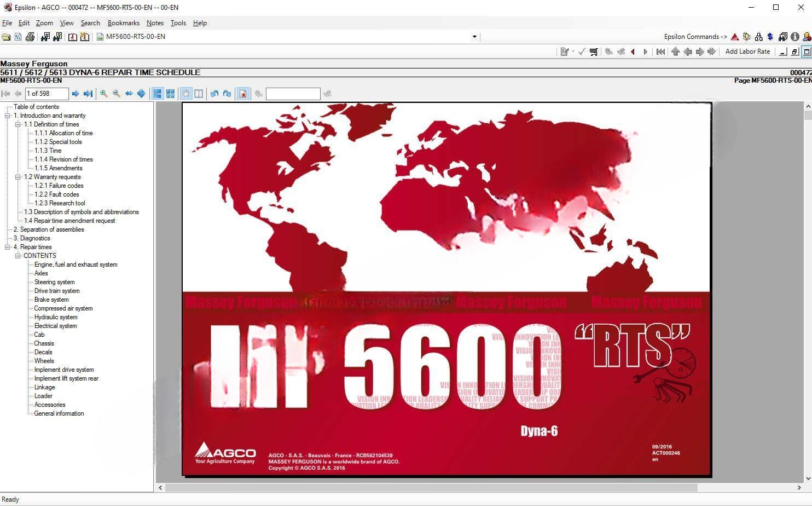Click the binoculars pages command icon
This screenshot has height=506, width=812.
(x=783, y=37)
